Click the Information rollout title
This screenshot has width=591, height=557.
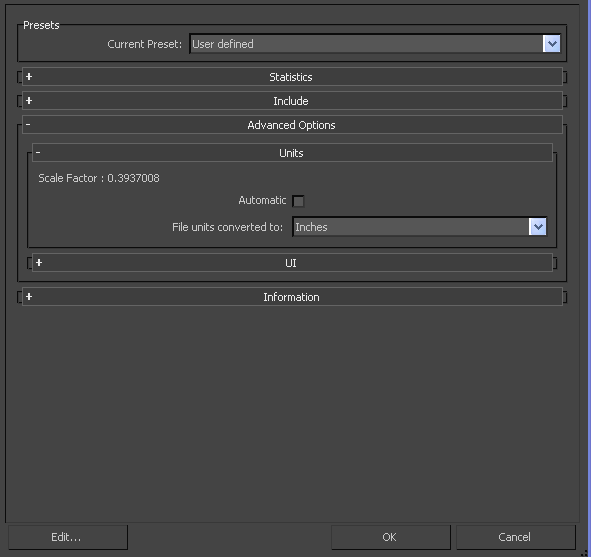click(291, 297)
